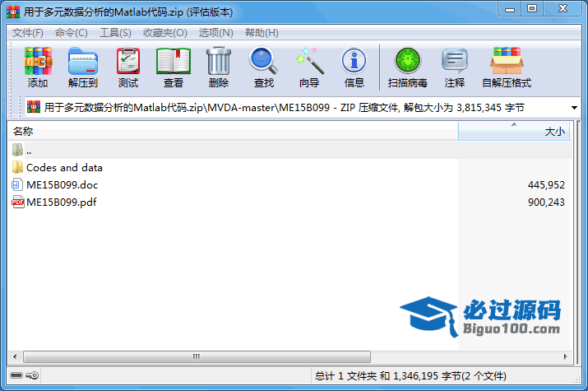Viewport: 588px width, 391px height.
Task: Open the Commands (命令) menu
Action: pos(72,33)
